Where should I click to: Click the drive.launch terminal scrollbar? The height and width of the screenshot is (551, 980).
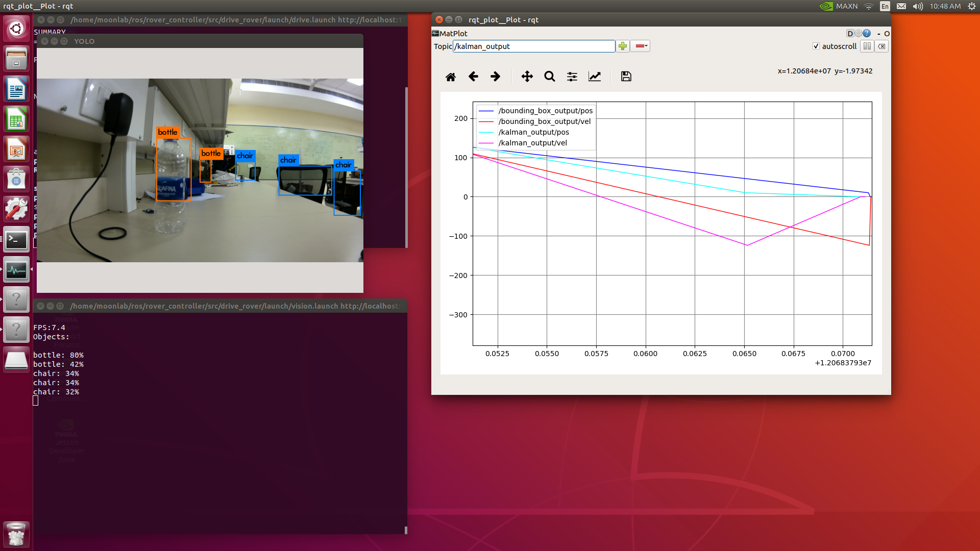coord(406,167)
